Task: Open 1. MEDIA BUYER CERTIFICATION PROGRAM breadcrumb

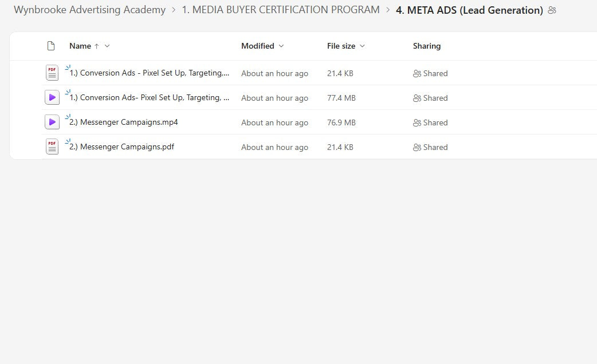Action: point(280,10)
